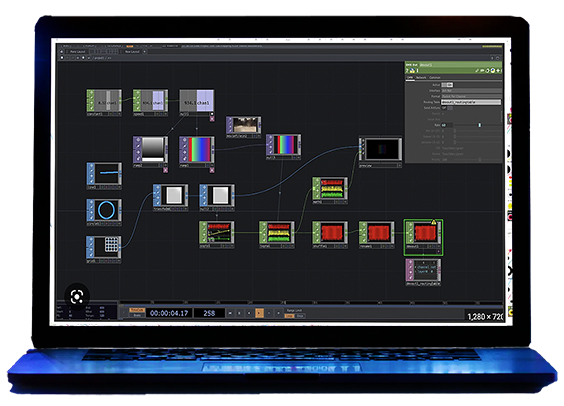Show operator info 'i' icon
Viewport: 564px width, 406px height.
point(417,70)
